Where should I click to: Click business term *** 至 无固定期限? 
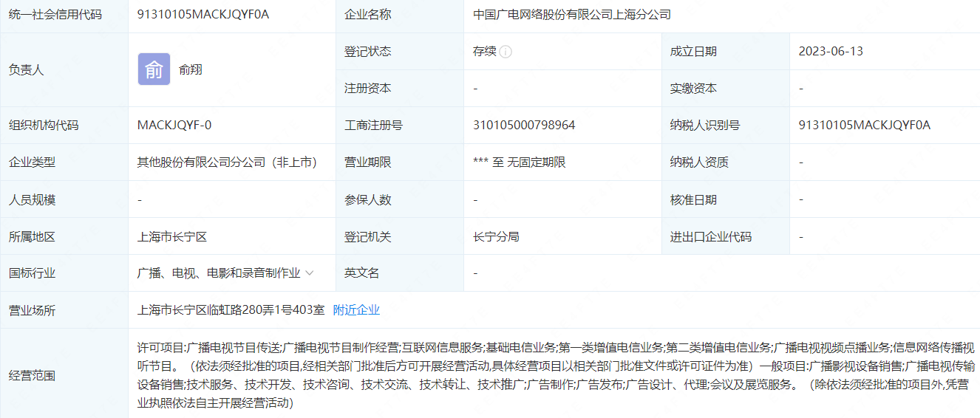pyautogui.click(x=520, y=162)
